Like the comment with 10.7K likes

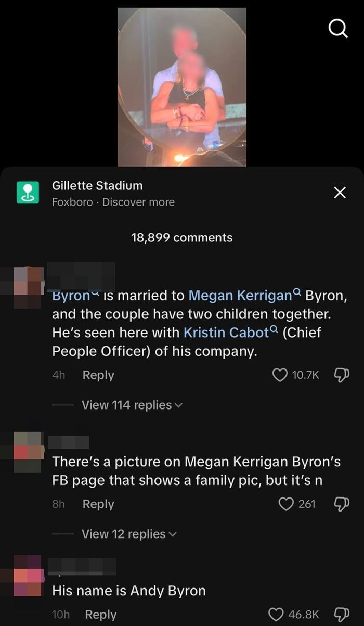(280, 375)
